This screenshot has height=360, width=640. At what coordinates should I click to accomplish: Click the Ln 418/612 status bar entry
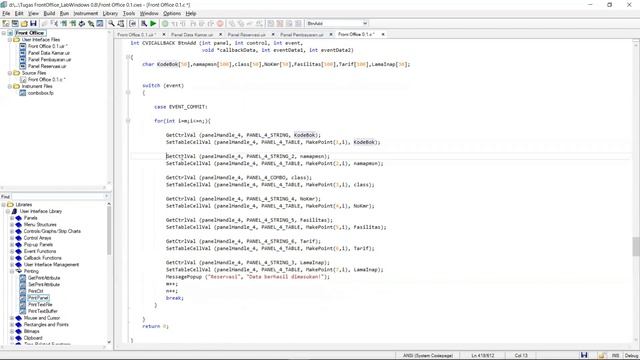click(x=482, y=356)
